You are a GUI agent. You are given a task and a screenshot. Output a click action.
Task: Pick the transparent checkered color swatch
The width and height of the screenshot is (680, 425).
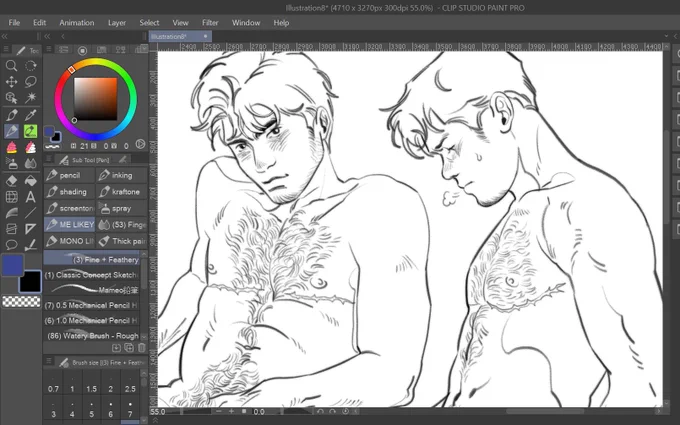(21, 301)
